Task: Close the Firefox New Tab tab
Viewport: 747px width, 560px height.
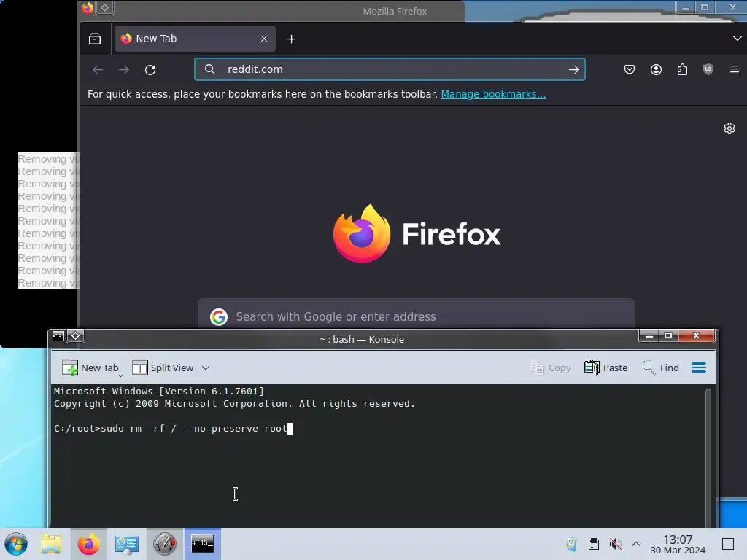Action: [x=264, y=39]
